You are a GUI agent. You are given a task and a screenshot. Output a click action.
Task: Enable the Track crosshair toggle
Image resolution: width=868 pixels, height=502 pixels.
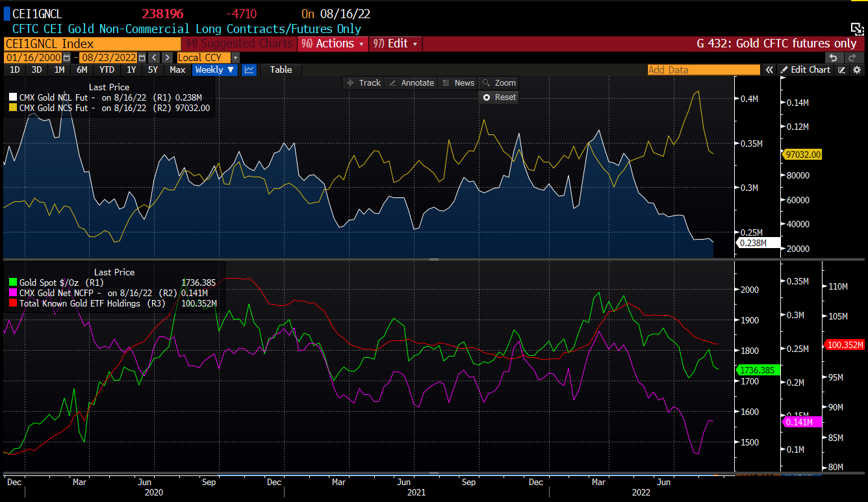click(x=364, y=82)
